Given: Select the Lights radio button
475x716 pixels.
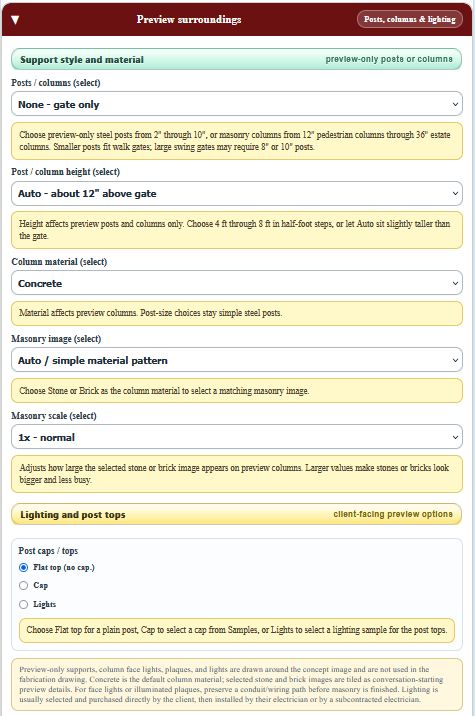Looking at the screenshot, I should tap(23, 605).
